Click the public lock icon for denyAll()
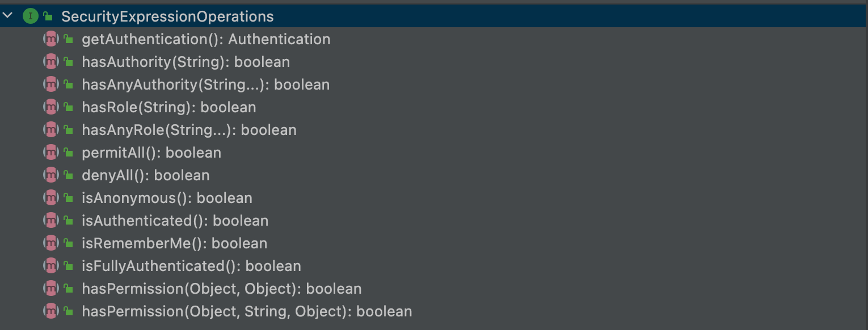 68,175
